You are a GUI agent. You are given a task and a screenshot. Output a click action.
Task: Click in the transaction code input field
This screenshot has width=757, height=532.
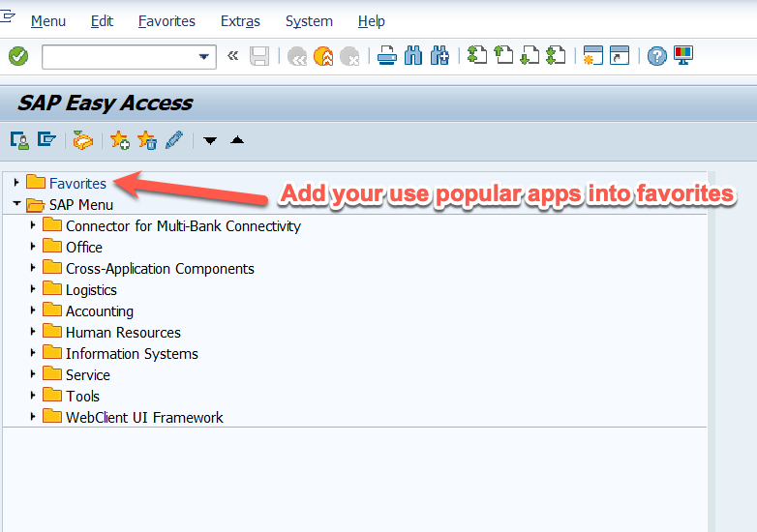click(x=118, y=56)
